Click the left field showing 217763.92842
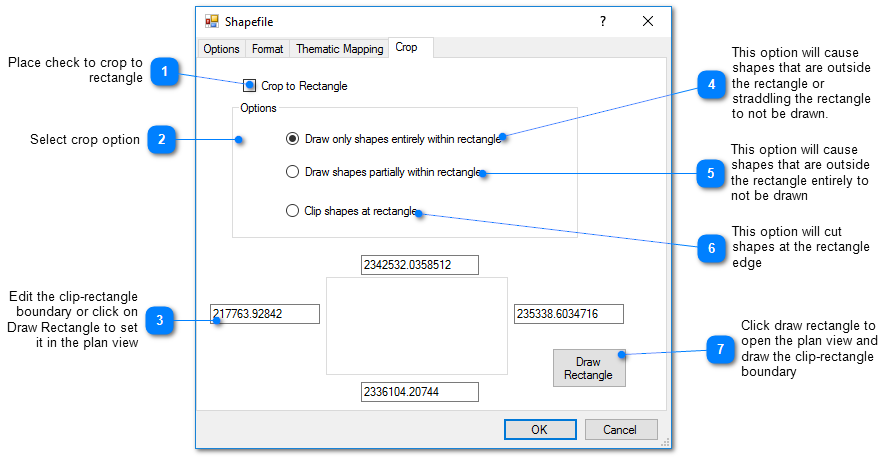The height and width of the screenshot is (459, 885). click(x=265, y=314)
